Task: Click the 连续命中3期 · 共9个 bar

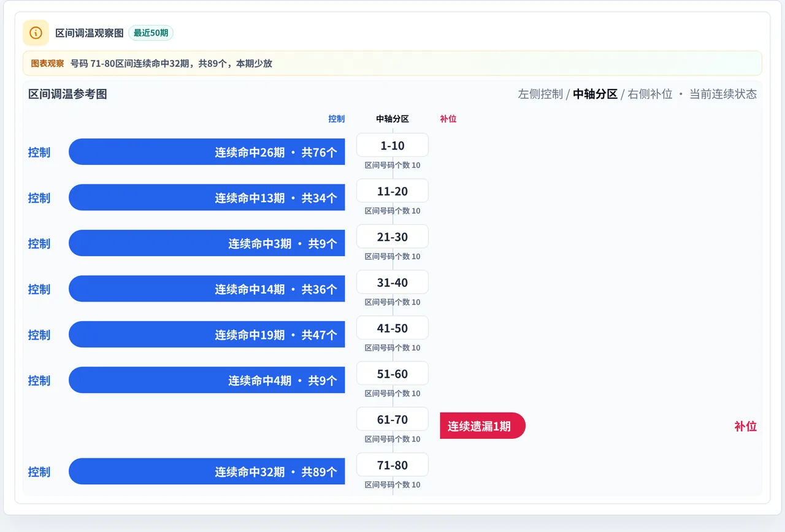Action: click(207, 243)
